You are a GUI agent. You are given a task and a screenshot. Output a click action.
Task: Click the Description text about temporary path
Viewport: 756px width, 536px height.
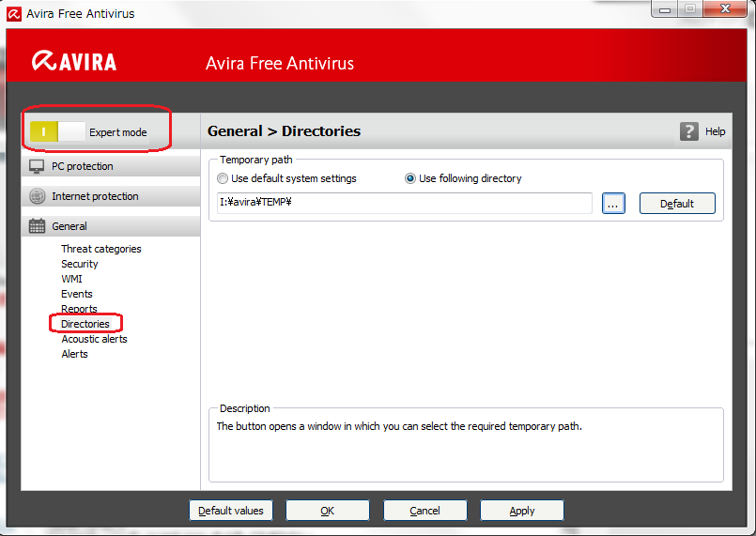point(399,426)
